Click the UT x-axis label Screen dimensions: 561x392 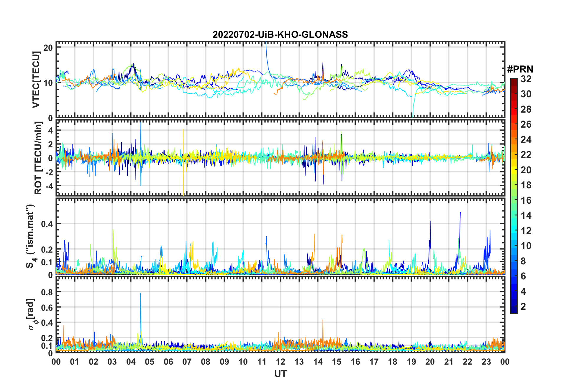280,374
